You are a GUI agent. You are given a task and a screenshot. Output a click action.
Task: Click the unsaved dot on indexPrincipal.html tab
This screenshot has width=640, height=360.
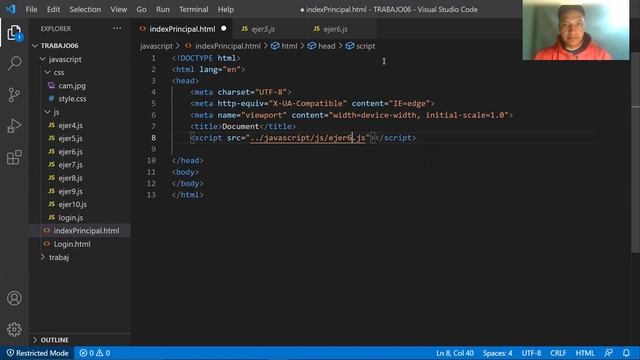224,29
